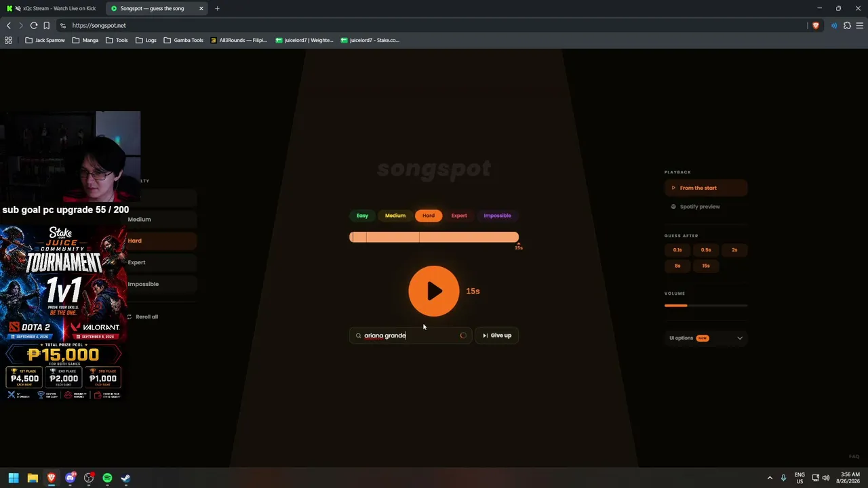The width and height of the screenshot is (868, 488).
Task: Expand the UI options dropdown
Action: click(x=705, y=338)
